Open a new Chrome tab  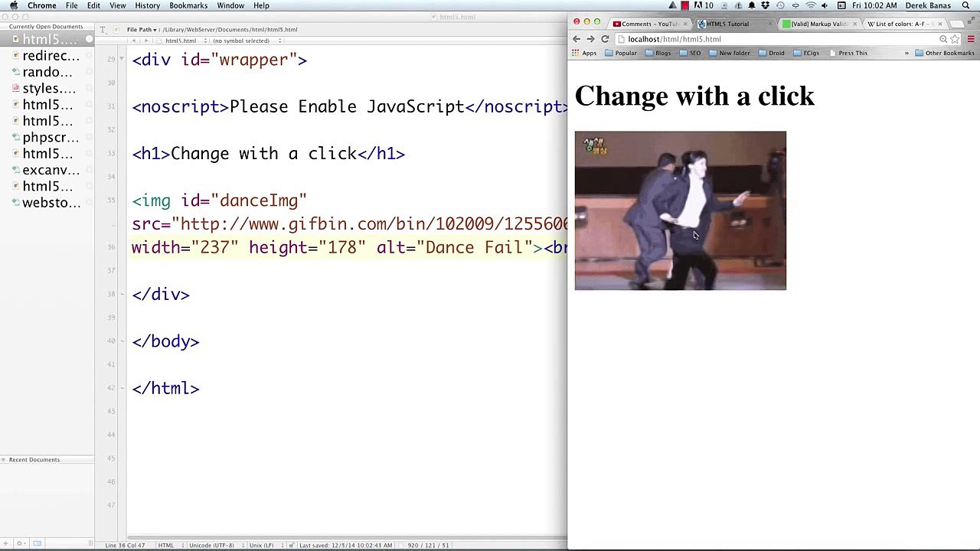(x=957, y=24)
